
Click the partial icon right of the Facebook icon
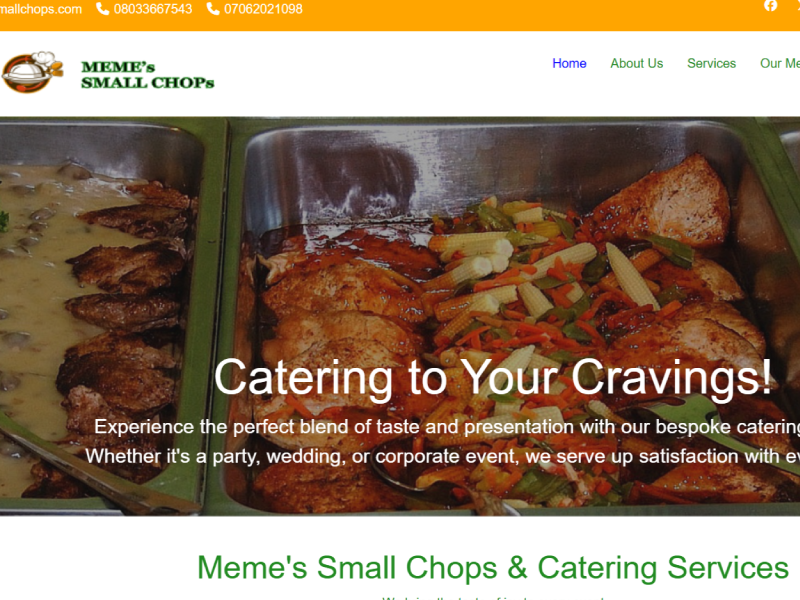[x=797, y=6]
